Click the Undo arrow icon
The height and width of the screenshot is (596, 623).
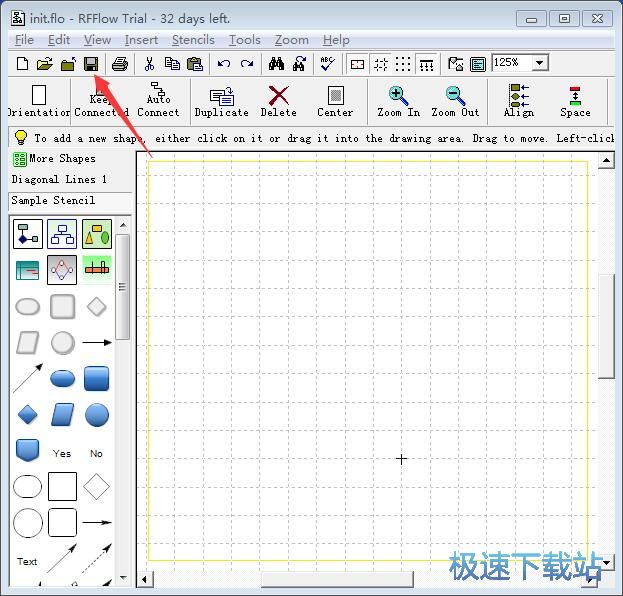click(x=224, y=64)
